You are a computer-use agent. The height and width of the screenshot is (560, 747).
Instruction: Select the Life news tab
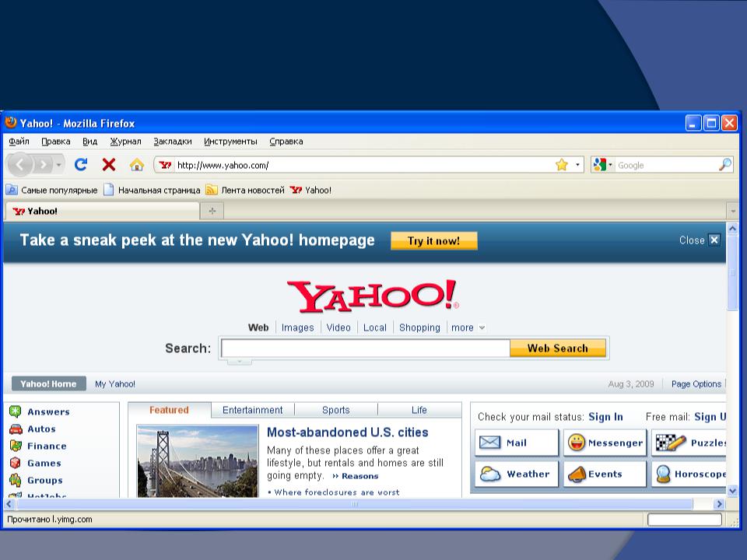419,410
